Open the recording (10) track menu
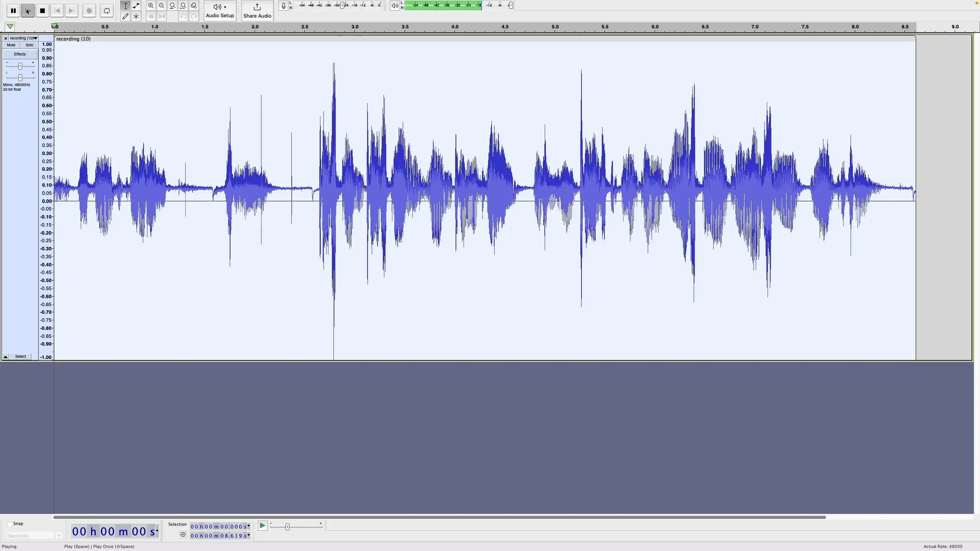Screen dimensions: 980x551 pyautogui.click(x=36, y=38)
